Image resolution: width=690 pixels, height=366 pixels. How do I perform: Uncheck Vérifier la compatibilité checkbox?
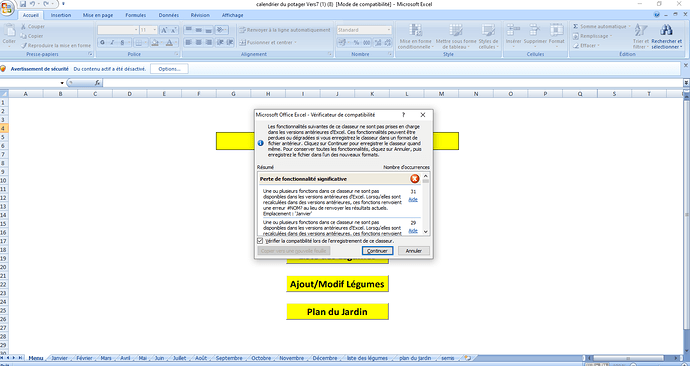point(260,241)
